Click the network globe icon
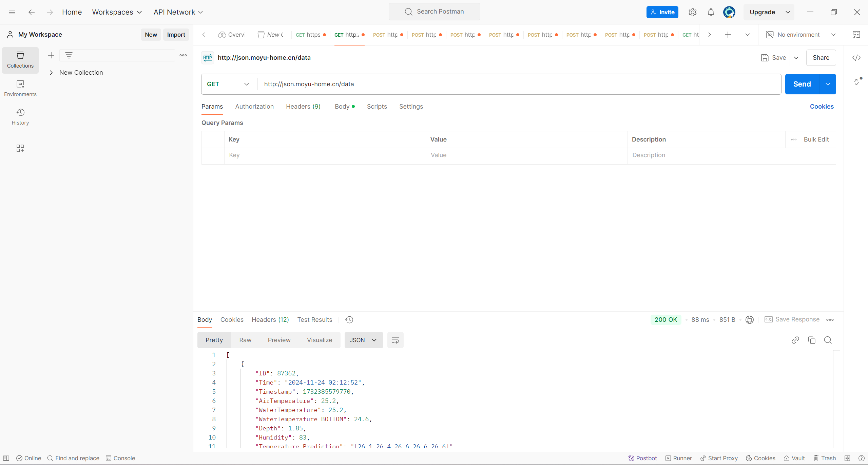 point(750,320)
